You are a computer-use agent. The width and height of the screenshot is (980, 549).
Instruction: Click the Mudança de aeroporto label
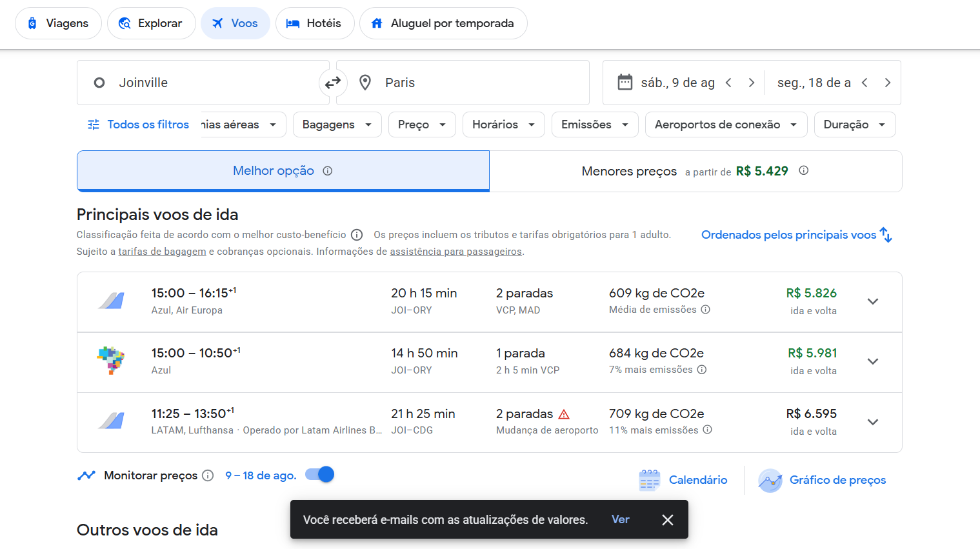point(547,430)
